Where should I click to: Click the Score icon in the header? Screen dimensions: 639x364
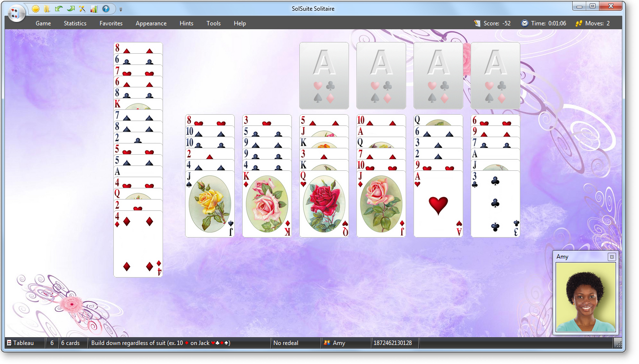tap(477, 23)
